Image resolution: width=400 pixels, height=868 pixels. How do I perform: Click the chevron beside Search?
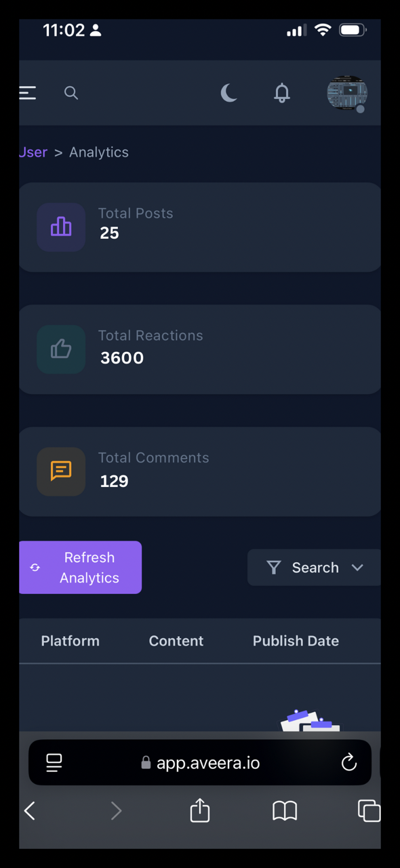click(357, 568)
